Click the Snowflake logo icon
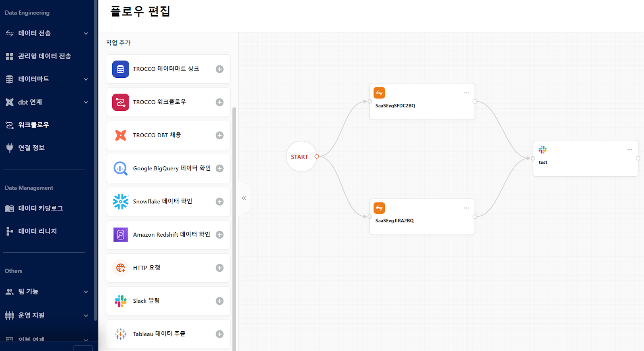This screenshot has height=351, width=644. point(121,202)
